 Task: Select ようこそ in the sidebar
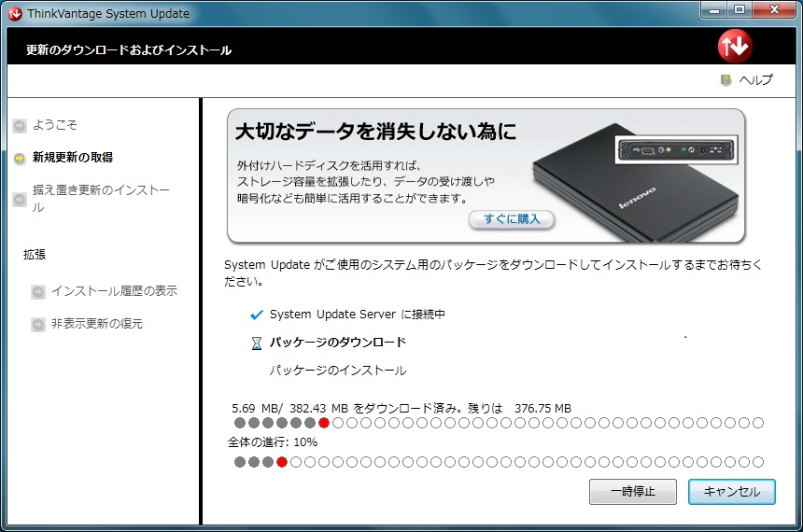point(55,125)
